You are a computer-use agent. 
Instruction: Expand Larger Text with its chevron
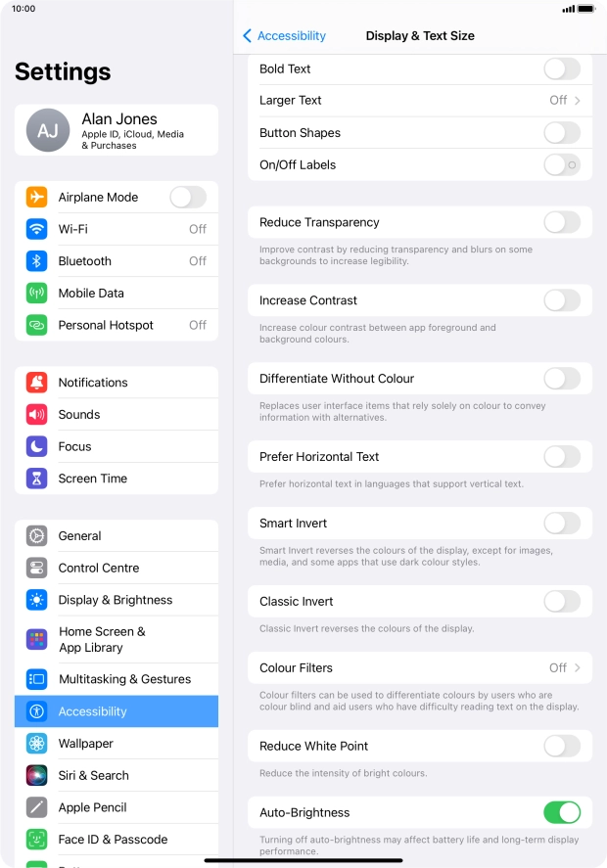pos(577,100)
